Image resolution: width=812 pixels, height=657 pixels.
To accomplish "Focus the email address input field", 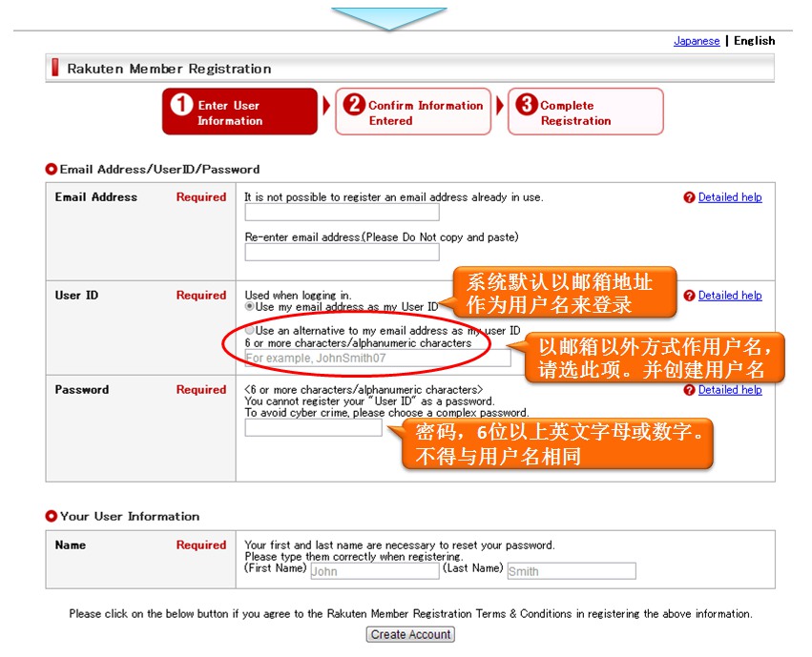I will coord(342,212).
